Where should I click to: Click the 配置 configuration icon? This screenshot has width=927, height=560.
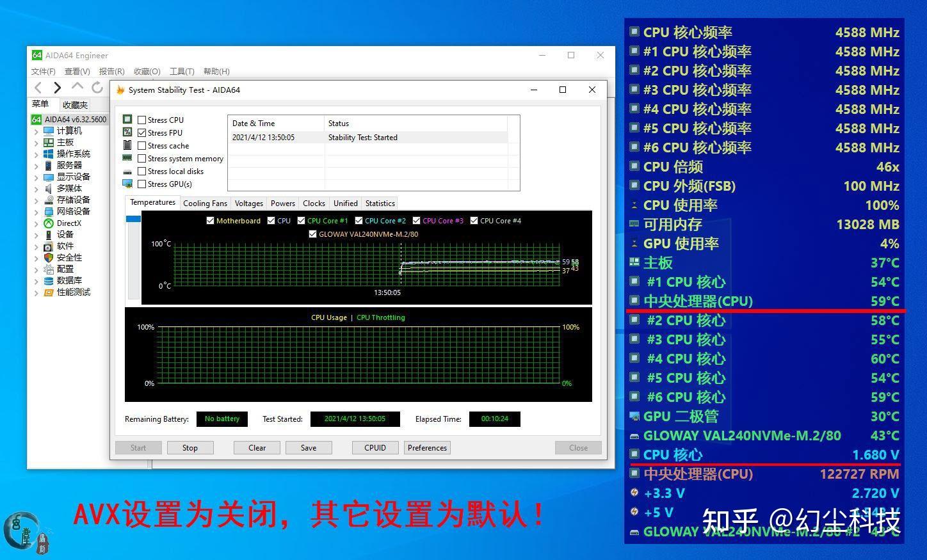49,269
